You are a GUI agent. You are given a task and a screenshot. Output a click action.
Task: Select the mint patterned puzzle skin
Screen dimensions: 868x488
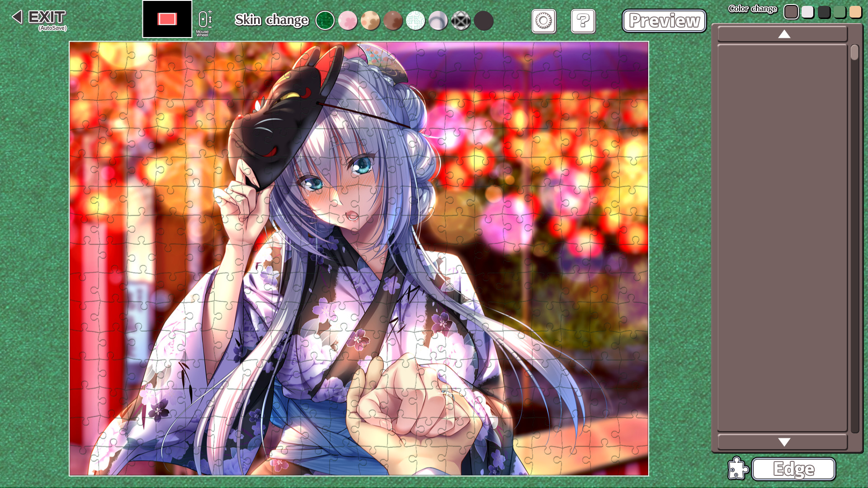[416, 20]
